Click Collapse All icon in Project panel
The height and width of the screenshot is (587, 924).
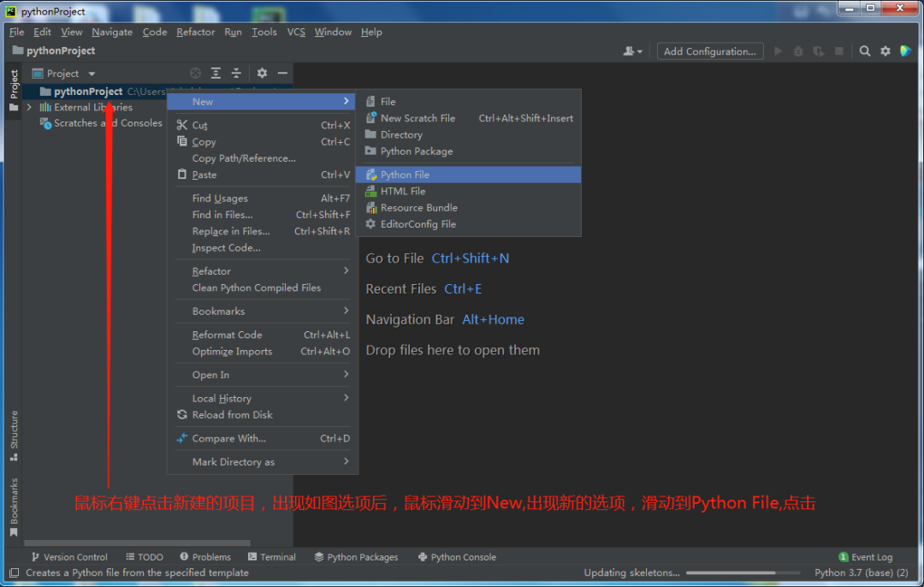click(x=236, y=73)
